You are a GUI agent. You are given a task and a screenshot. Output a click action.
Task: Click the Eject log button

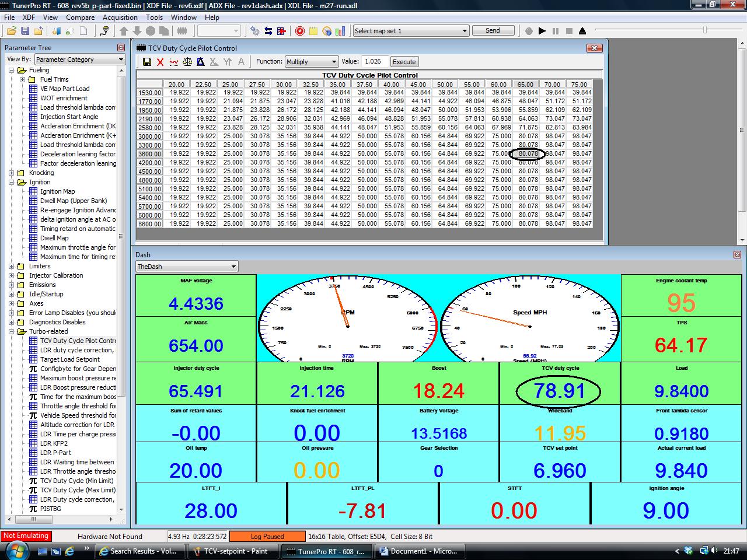(582, 31)
